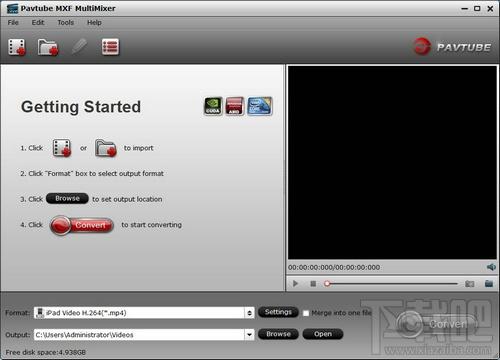Click the Browse sample in Getting Started
Screen dimensions: 500x360
[67, 199]
